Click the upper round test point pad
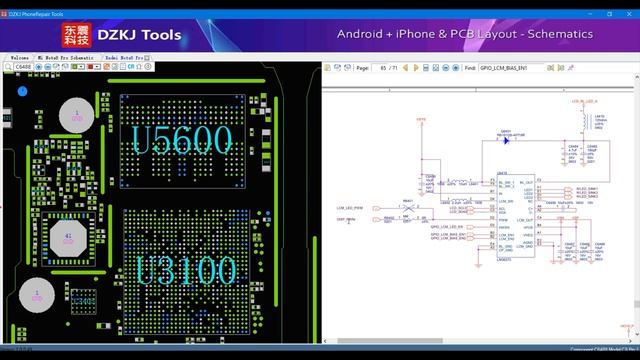This screenshot has height=360, width=640. tap(76, 116)
